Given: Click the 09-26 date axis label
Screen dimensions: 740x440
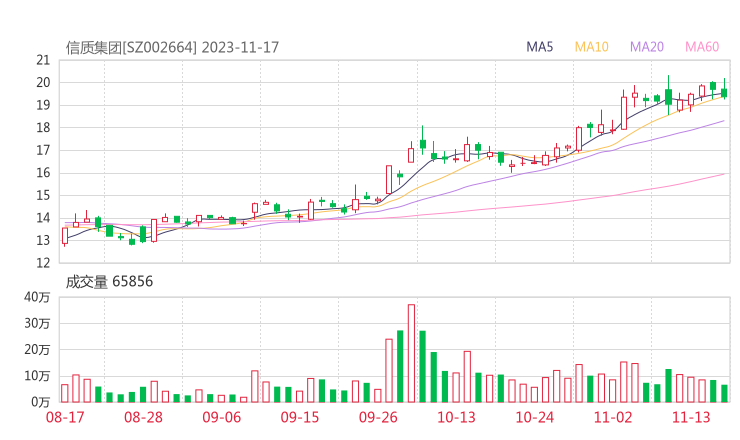Looking at the screenshot, I should (378, 417).
